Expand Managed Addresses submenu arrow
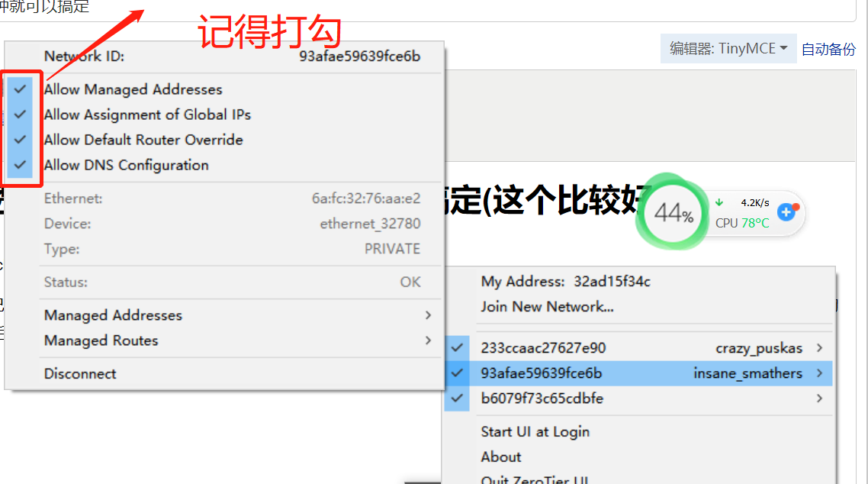This screenshot has width=868, height=484. (x=428, y=315)
